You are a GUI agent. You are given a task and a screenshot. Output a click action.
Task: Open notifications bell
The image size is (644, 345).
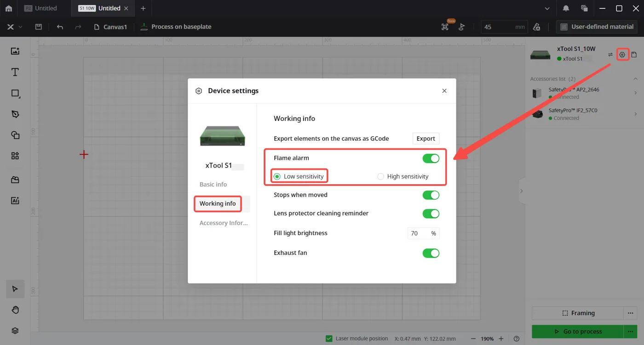(566, 8)
